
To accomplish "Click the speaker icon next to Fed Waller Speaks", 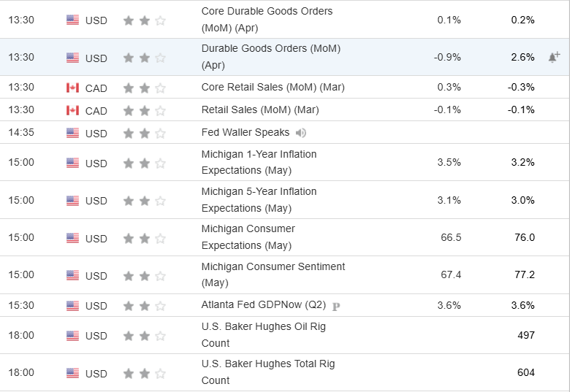I will point(301,133).
